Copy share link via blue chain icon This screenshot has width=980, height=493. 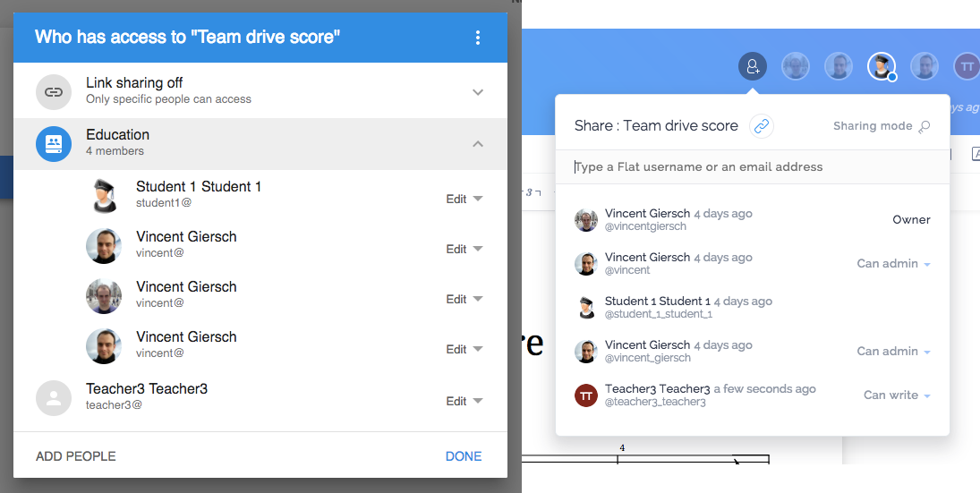point(761,126)
